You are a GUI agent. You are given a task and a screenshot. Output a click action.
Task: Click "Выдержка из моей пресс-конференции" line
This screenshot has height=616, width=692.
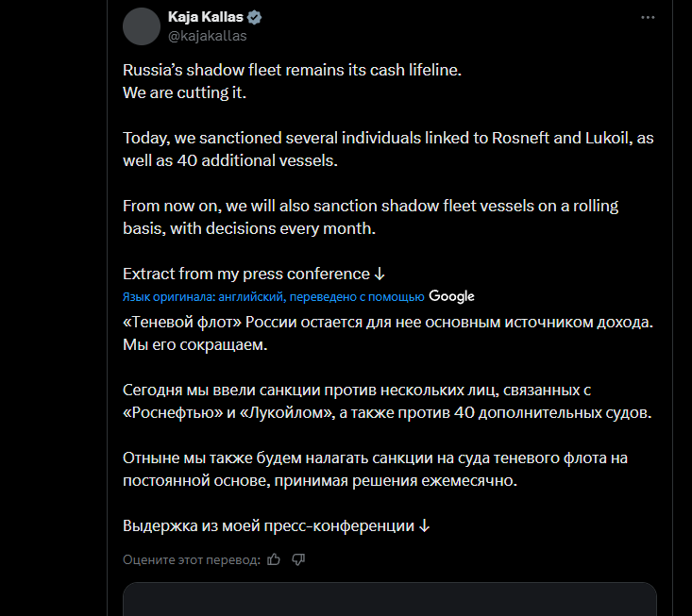point(269,525)
